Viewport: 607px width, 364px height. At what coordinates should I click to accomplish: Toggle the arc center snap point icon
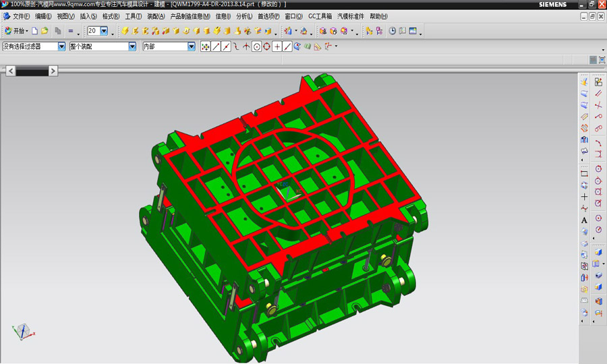tap(256, 47)
